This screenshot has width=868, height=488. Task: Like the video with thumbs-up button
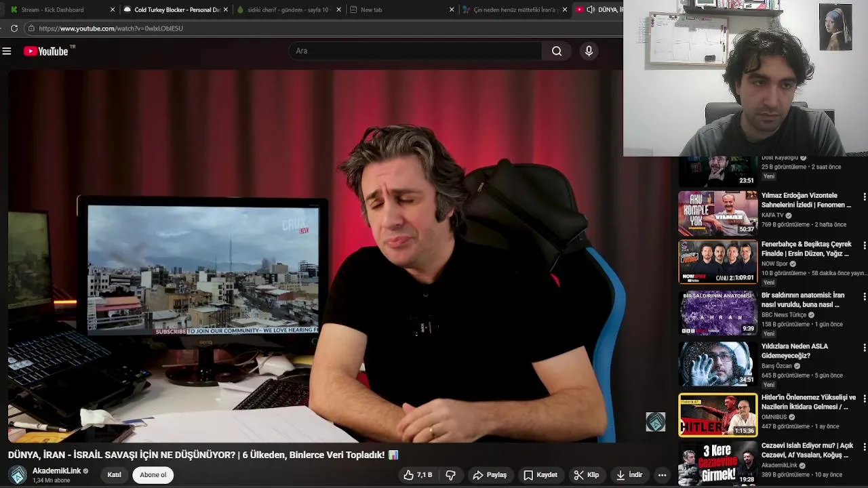click(x=418, y=475)
